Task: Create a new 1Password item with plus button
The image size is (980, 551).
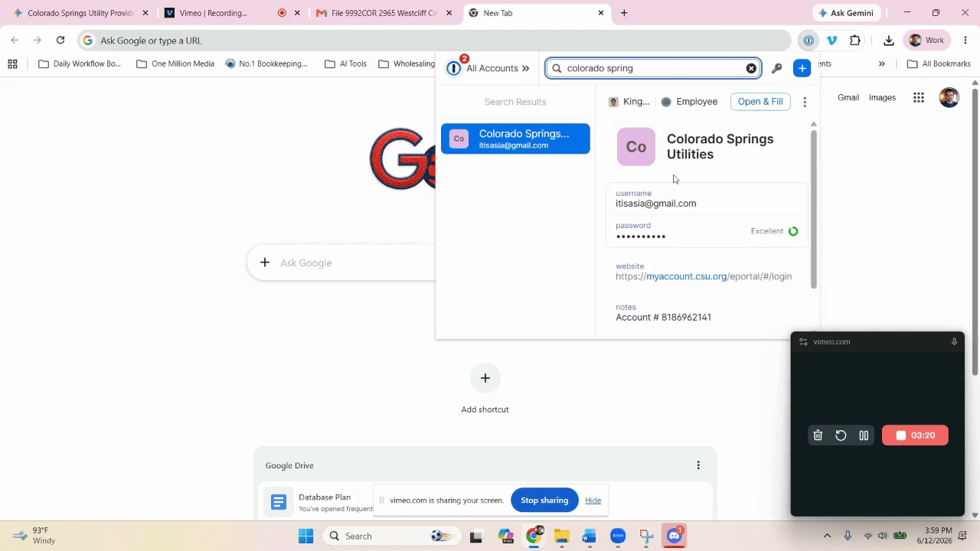Action: coord(802,68)
